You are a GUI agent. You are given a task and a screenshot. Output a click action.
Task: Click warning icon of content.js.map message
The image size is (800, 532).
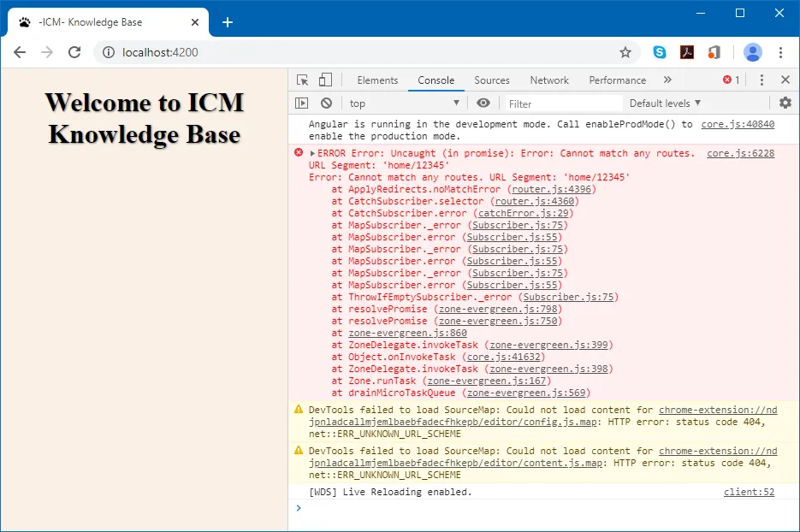[299, 450]
